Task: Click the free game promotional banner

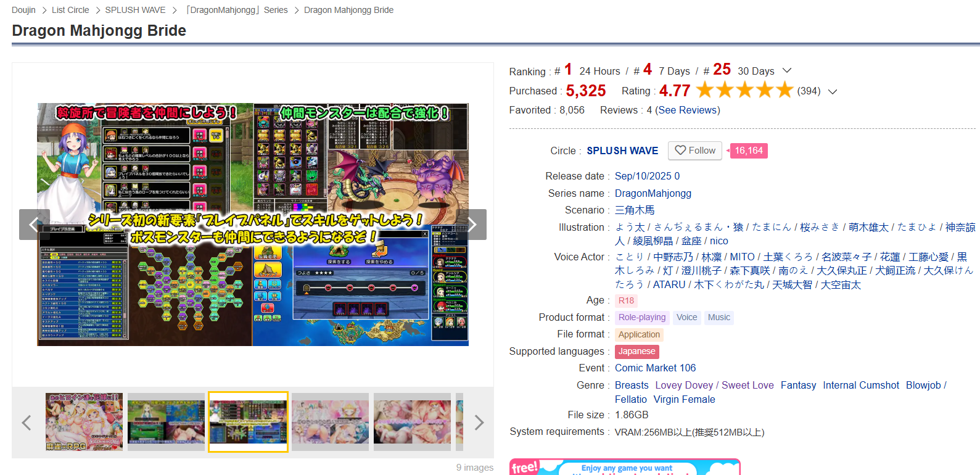Action: (625, 467)
